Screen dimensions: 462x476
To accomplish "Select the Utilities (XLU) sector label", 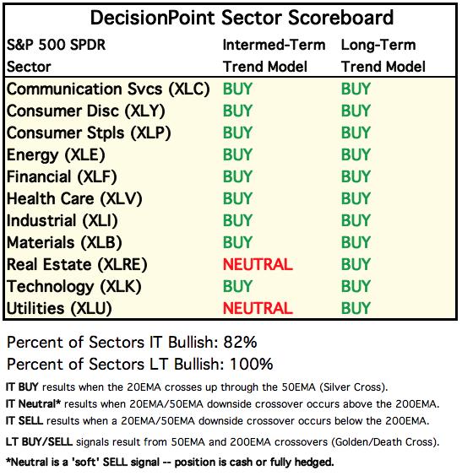I will point(59,309).
